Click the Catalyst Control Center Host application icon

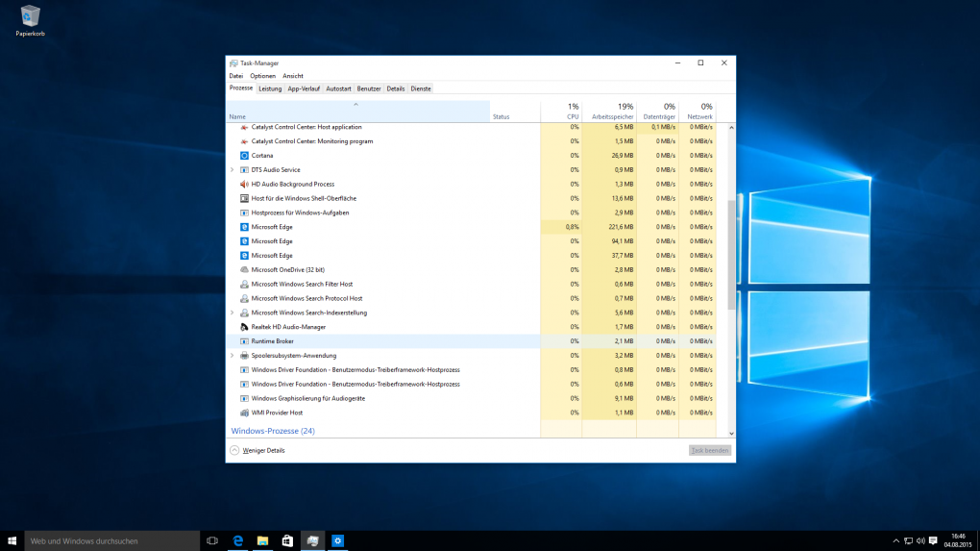click(244, 127)
